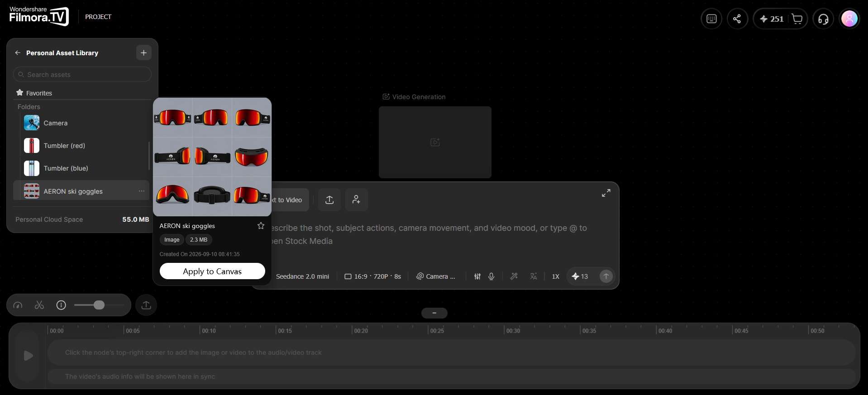Select the scissors split tool

(x=39, y=305)
